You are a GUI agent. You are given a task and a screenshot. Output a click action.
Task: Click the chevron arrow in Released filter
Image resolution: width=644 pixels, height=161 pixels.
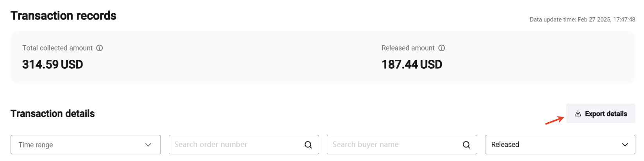[x=625, y=145]
